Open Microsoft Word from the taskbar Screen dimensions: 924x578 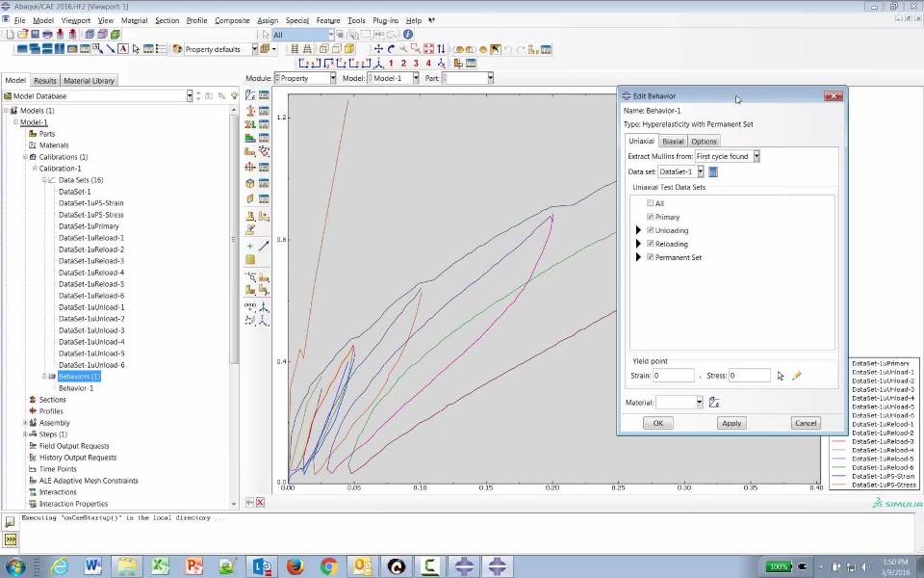pos(92,566)
